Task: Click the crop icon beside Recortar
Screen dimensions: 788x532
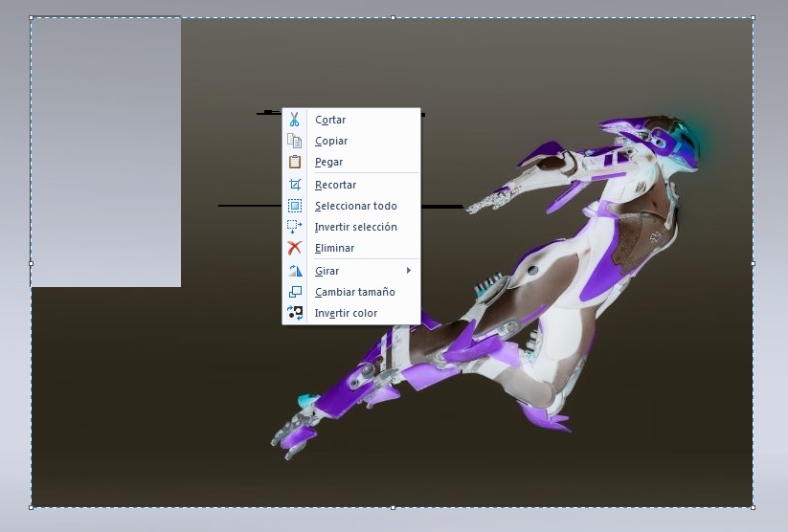Action: click(295, 185)
